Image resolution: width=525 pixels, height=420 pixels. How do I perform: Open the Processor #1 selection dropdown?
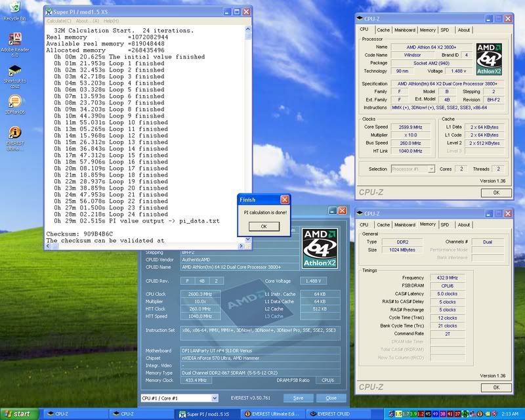click(x=413, y=169)
